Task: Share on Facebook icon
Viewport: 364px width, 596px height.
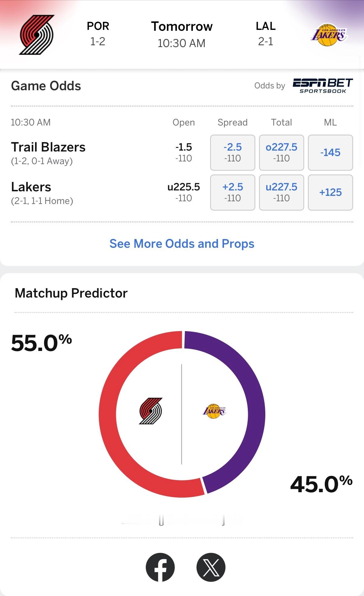Action: (160, 567)
